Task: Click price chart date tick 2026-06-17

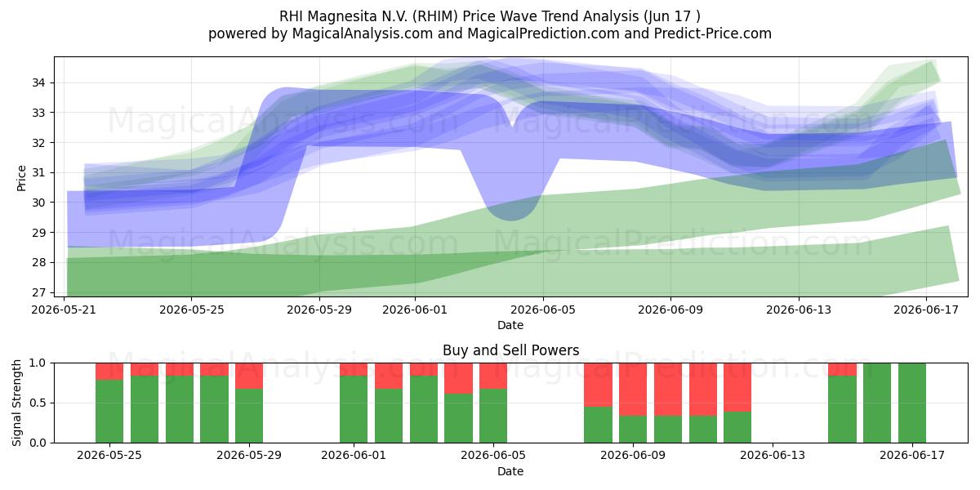Action: tap(926, 310)
